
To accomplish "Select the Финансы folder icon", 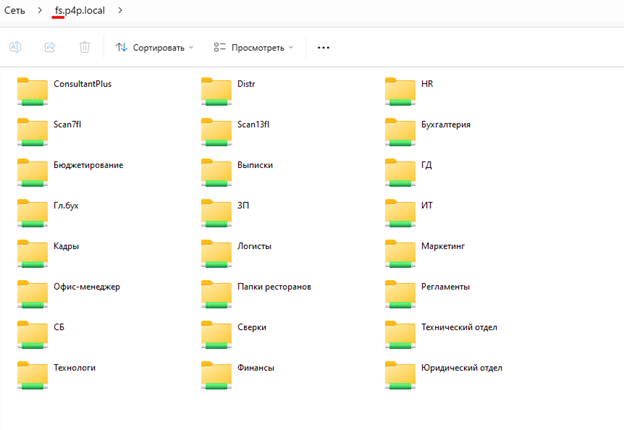I will click(x=217, y=374).
